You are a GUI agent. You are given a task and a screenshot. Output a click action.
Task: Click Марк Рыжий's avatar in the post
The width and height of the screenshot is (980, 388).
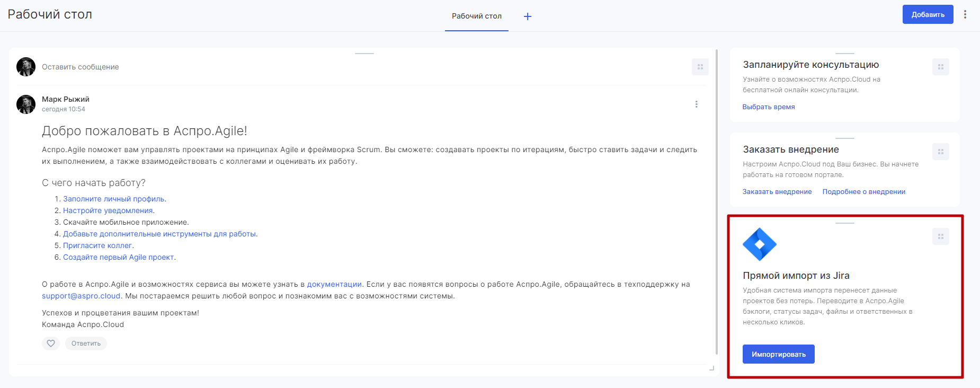[x=26, y=104]
